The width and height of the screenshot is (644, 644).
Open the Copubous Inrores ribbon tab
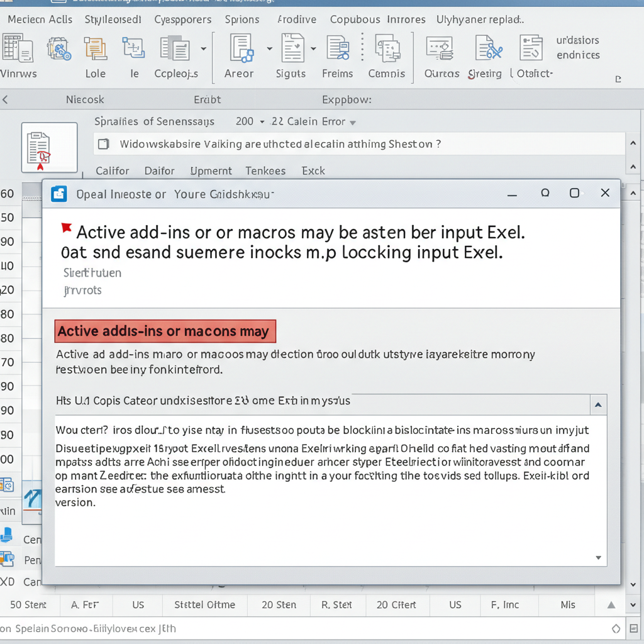pyautogui.click(x=377, y=19)
